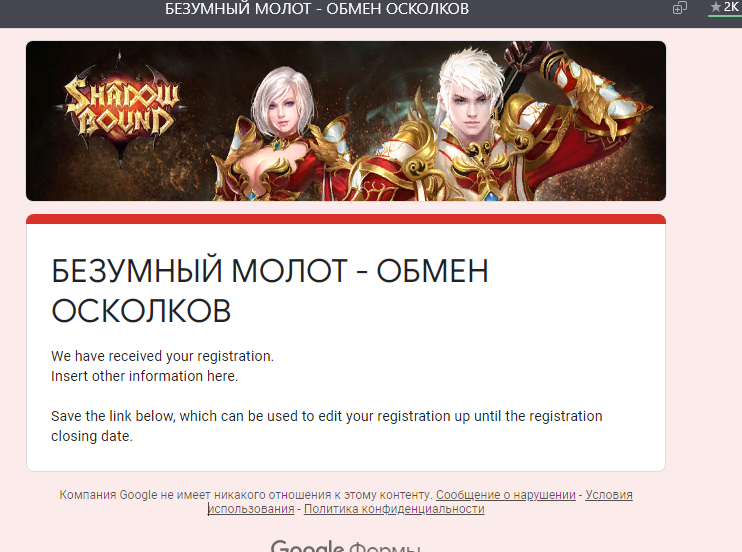Select the 2K rating counter

click(x=731, y=7)
